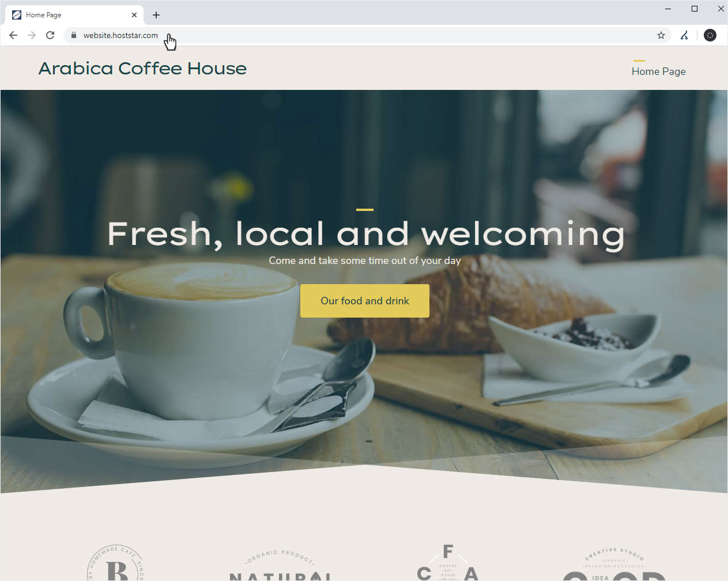Open the browser profile avatar icon
This screenshot has height=581, width=728.
710,35
